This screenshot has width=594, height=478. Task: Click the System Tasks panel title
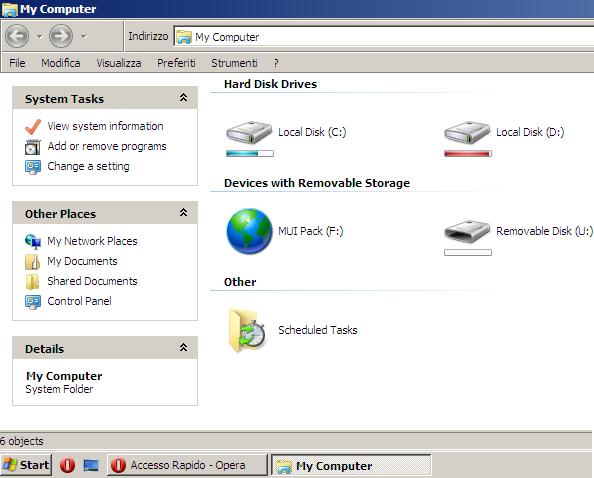(x=64, y=99)
